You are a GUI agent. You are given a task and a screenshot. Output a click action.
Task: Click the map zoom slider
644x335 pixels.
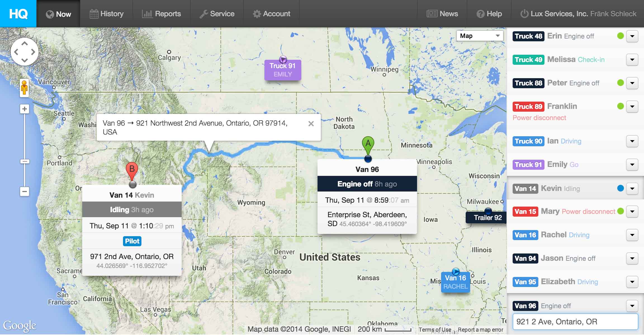point(25,161)
